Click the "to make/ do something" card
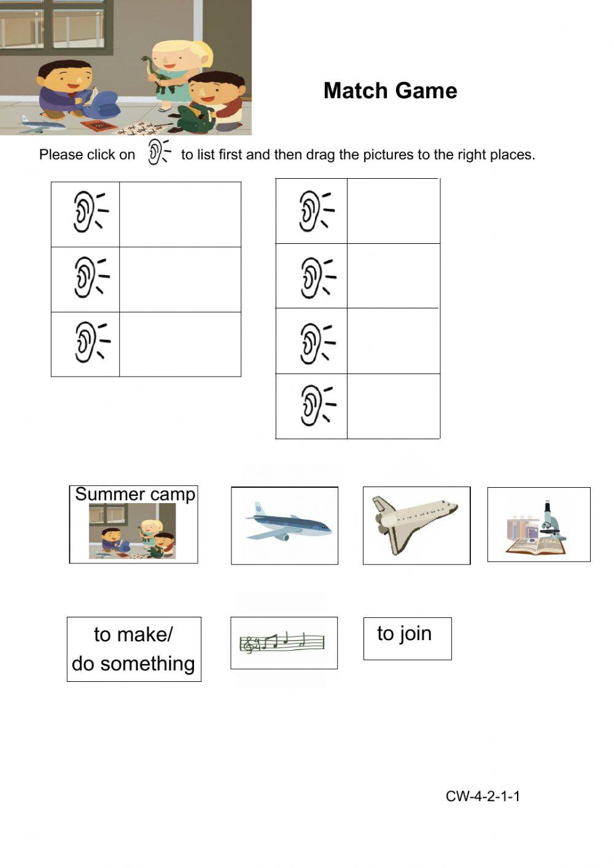The height and width of the screenshot is (868, 614). click(134, 649)
